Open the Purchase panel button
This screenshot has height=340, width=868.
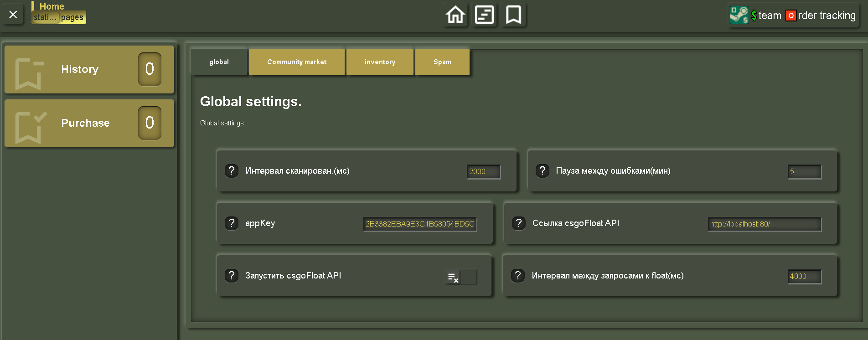coord(89,123)
